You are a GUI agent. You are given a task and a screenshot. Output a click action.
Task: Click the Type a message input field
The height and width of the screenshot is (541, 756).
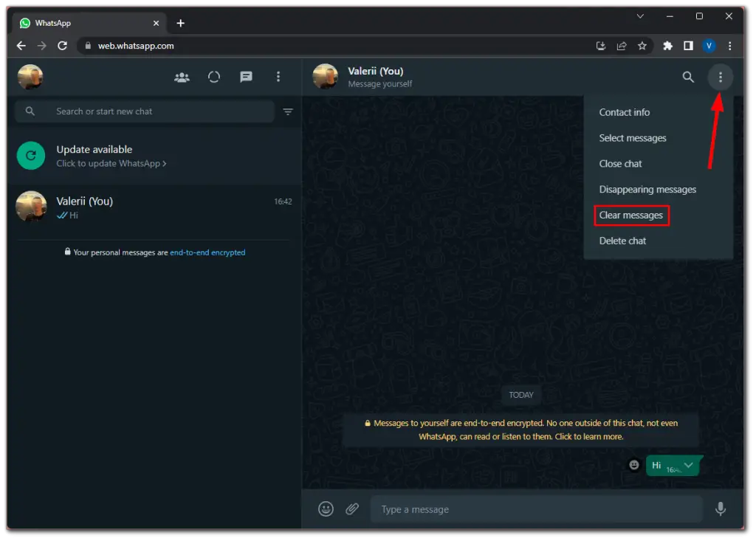click(x=537, y=509)
